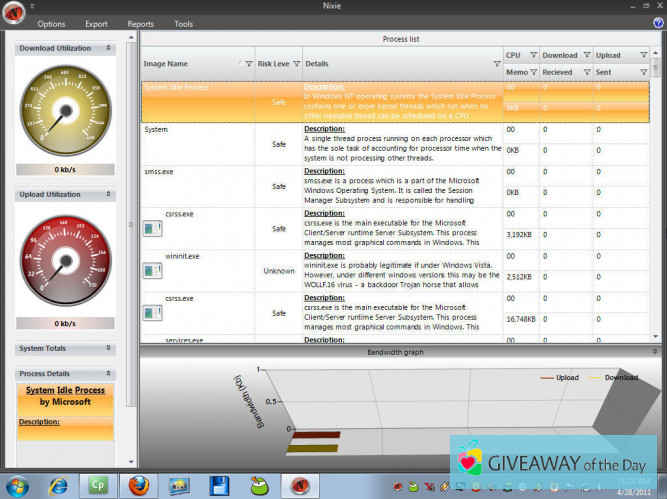The image size is (667, 499).
Task: Expand the System Totals panel
Action: click(x=108, y=348)
